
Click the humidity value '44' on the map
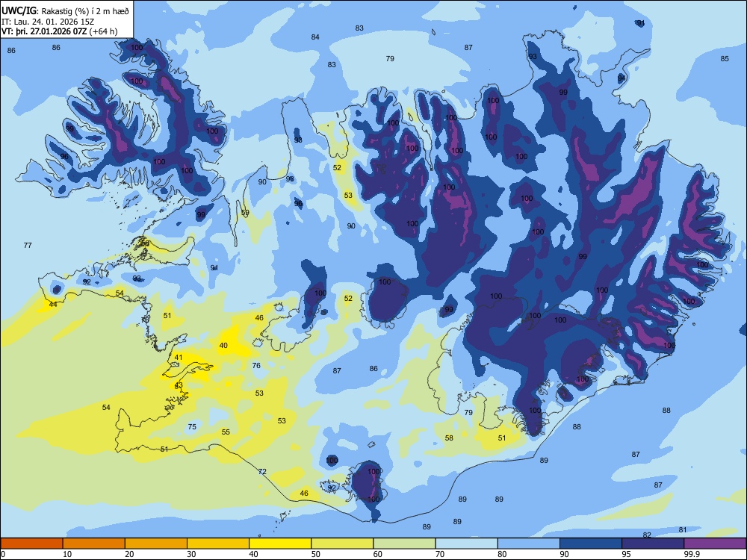point(53,305)
